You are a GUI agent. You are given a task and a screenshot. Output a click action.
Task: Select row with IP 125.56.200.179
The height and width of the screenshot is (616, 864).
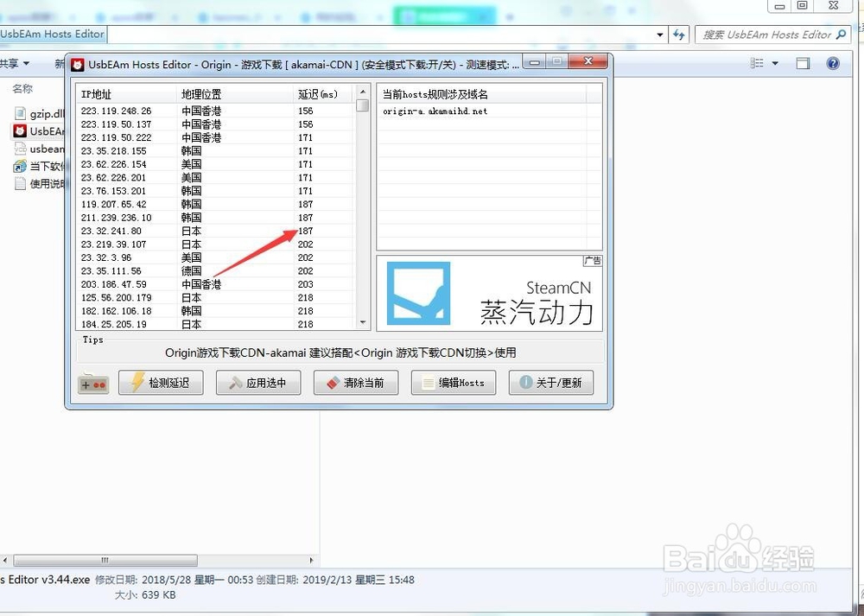click(x=215, y=297)
